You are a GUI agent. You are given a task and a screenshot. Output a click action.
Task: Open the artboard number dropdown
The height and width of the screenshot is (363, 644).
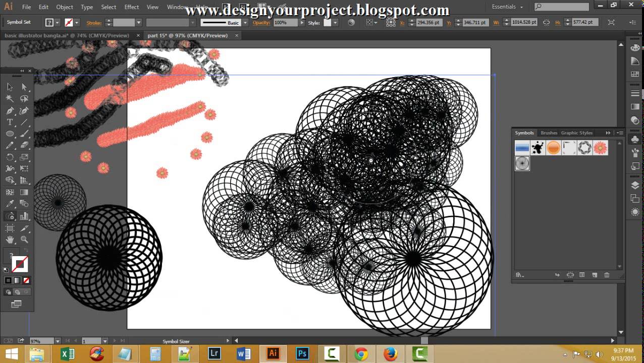pyautogui.click(x=105, y=341)
